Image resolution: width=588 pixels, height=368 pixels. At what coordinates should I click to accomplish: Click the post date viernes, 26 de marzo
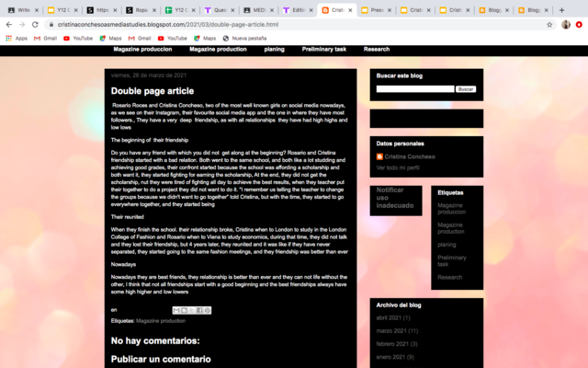click(149, 75)
